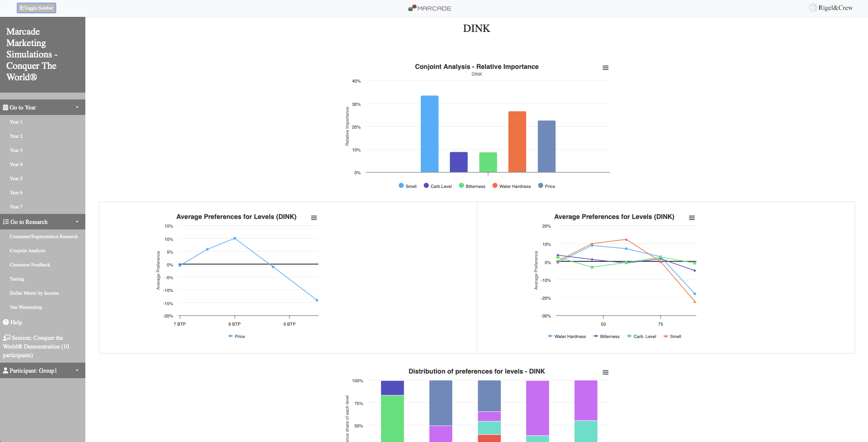Click the Price line peak data point

point(235,238)
